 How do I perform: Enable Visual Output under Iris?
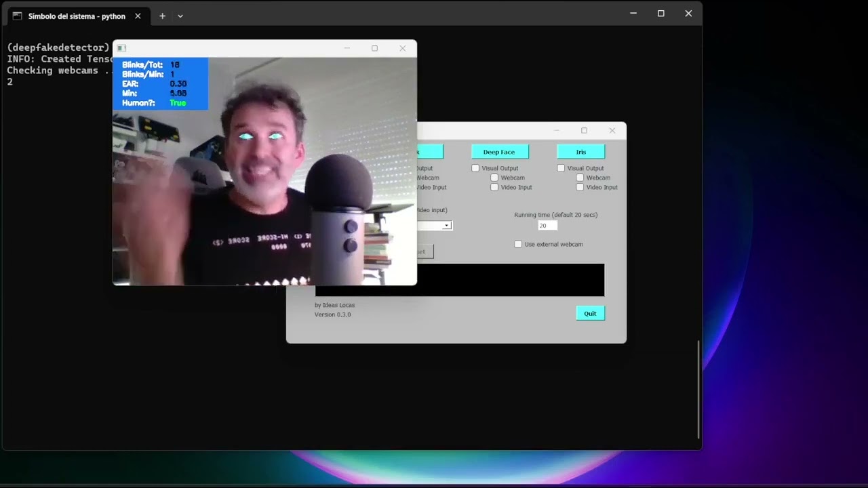tap(561, 168)
